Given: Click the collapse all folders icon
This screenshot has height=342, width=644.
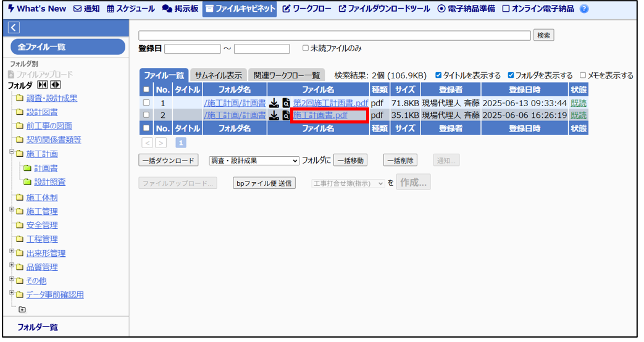Looking at the screenshot, I should (42, 85).
